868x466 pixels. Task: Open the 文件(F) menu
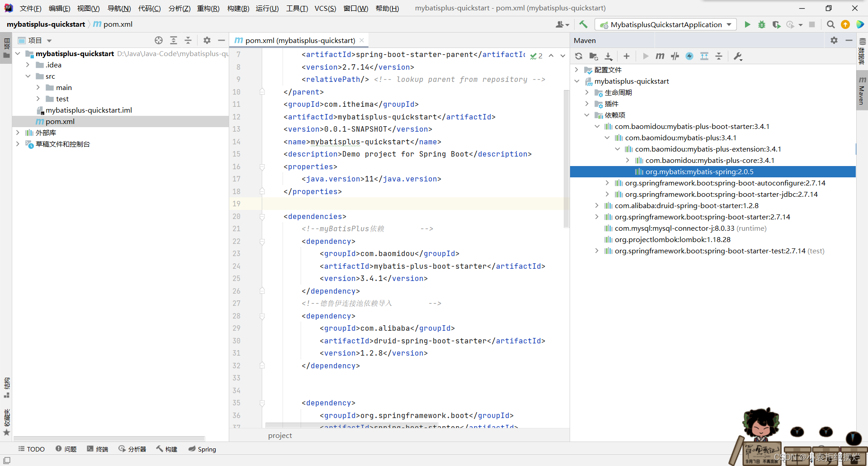30,8
